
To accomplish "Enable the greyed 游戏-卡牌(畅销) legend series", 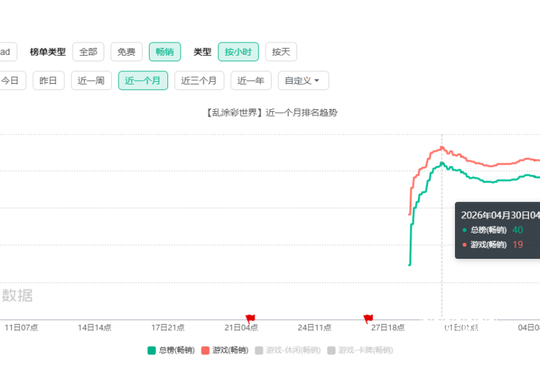I will [x=360, y=350].
